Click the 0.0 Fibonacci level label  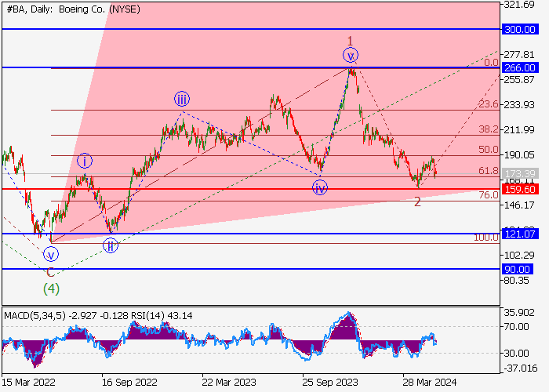point(492,63)
